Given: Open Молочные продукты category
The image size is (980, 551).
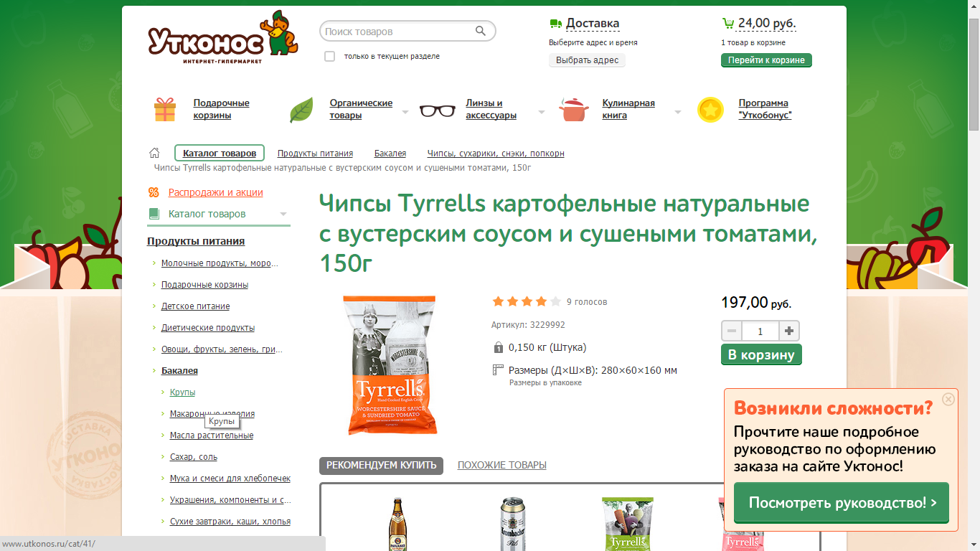Looking at the screenshot, I should coord(220,263).
